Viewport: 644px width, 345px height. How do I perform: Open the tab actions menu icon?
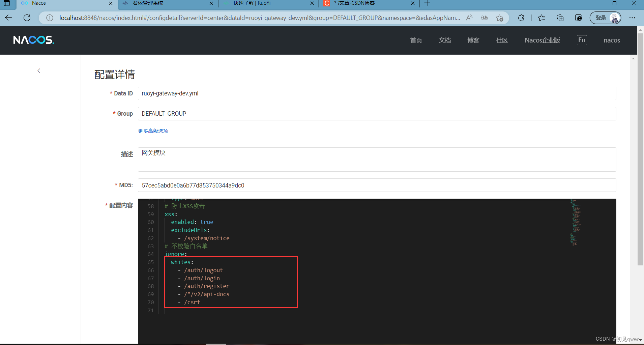click(x=6, y=3)
